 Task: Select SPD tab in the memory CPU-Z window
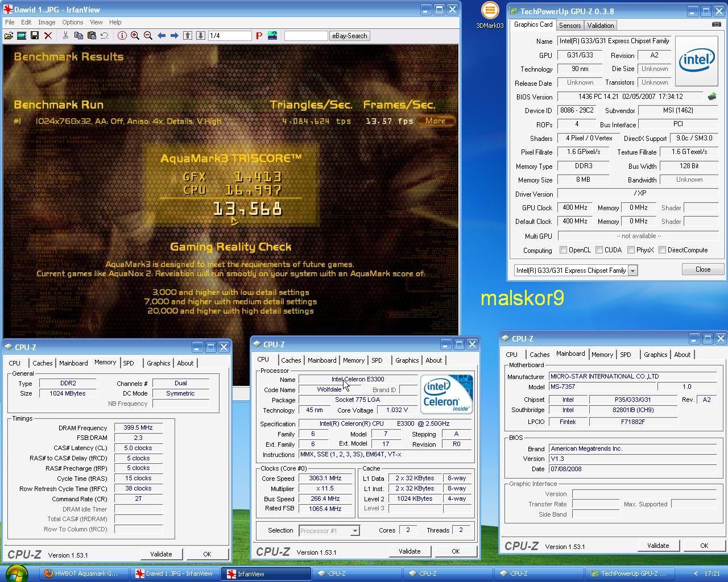[x=129, y=363]
